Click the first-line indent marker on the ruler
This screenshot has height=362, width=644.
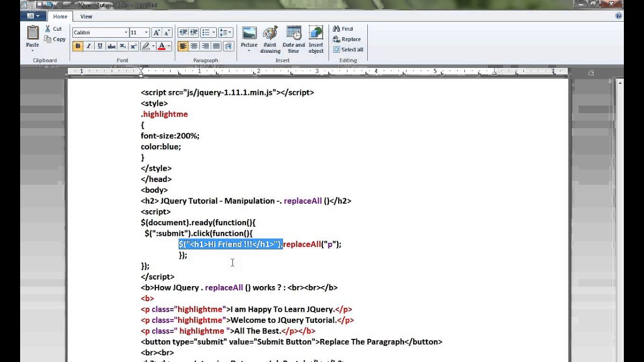[x=141, y=69]
